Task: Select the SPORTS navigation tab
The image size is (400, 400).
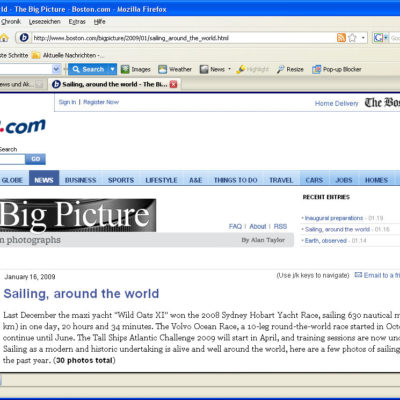Action: tap(121, 180)
